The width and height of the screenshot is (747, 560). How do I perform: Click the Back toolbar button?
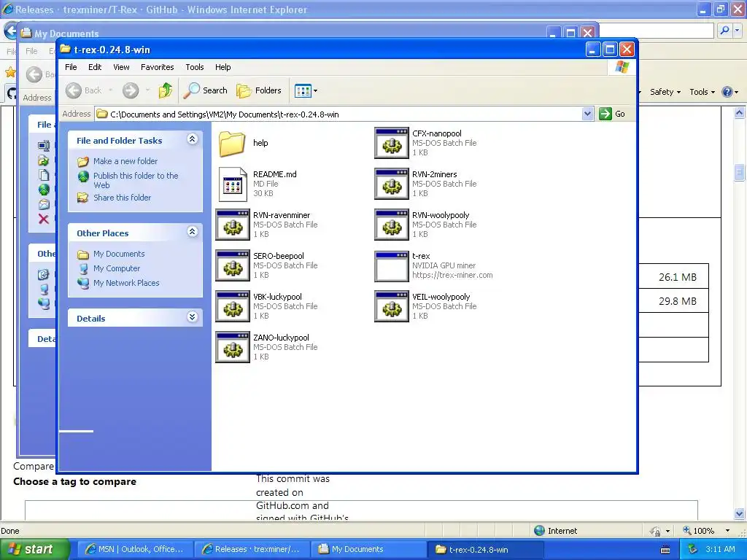(x=83, y=90)
